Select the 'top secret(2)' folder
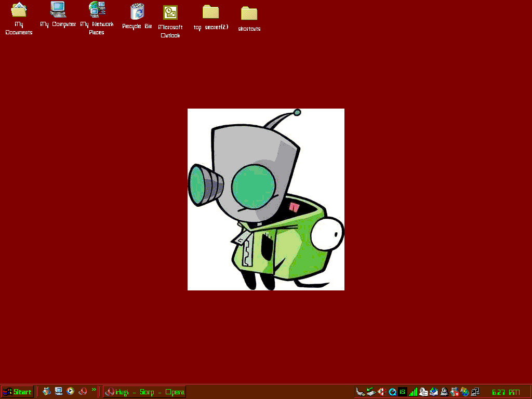532x399 pixels. 211,18
